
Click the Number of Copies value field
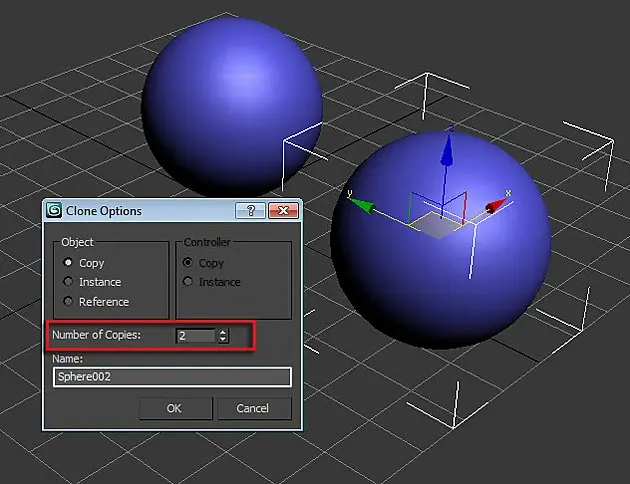196,336
